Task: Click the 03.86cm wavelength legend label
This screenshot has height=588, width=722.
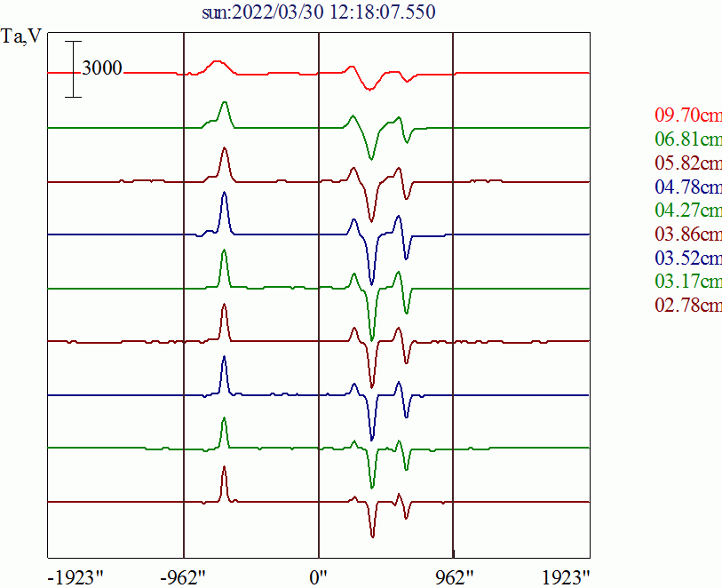Action: [x=688, y=234]
